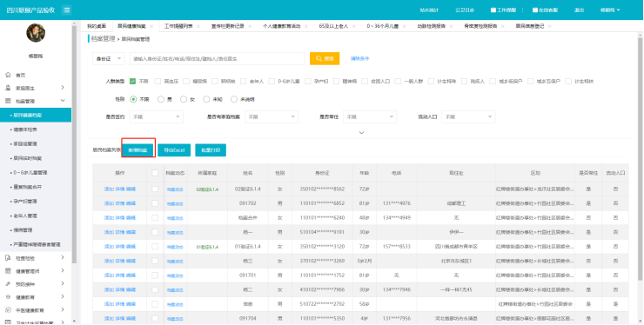Check the 老年人 population type checkbox
The image size is (644, 325).
tap(244, 82)
